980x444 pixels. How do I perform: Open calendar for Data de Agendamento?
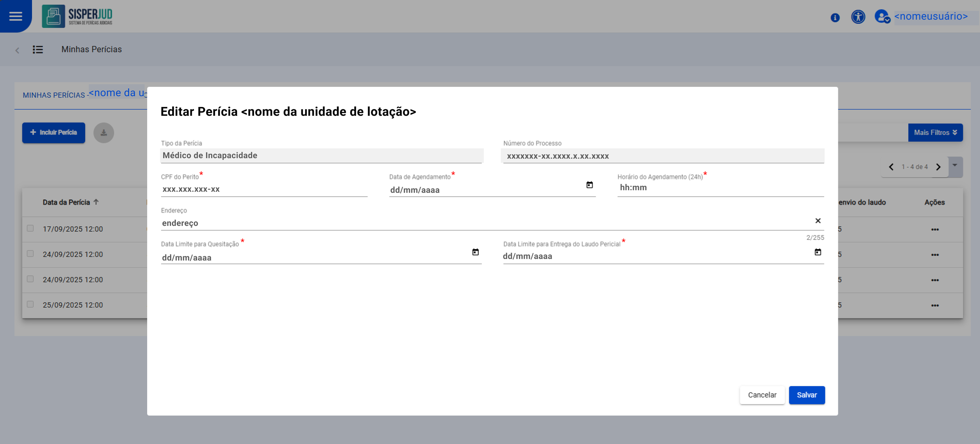pyautogui.click(x=589, y=185)
